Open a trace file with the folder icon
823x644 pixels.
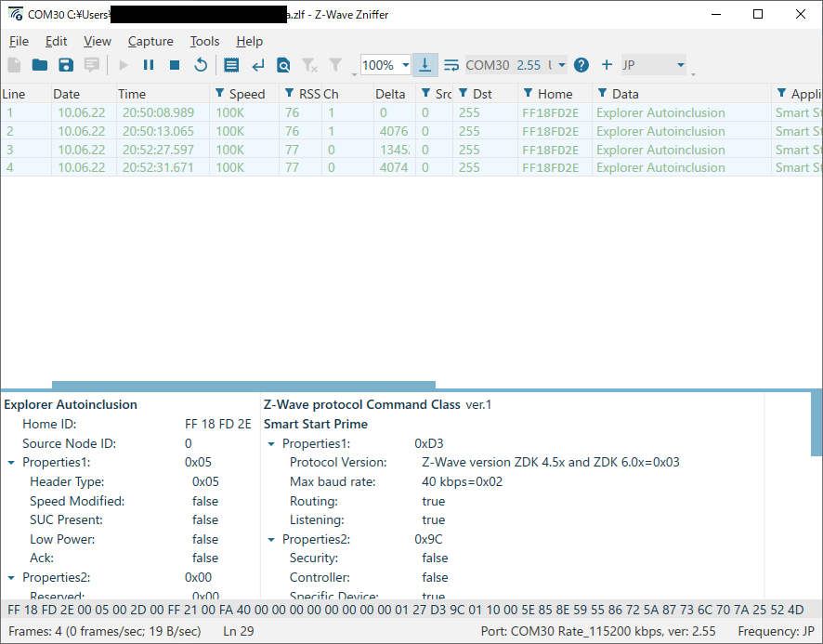click(x=40, y=65)
